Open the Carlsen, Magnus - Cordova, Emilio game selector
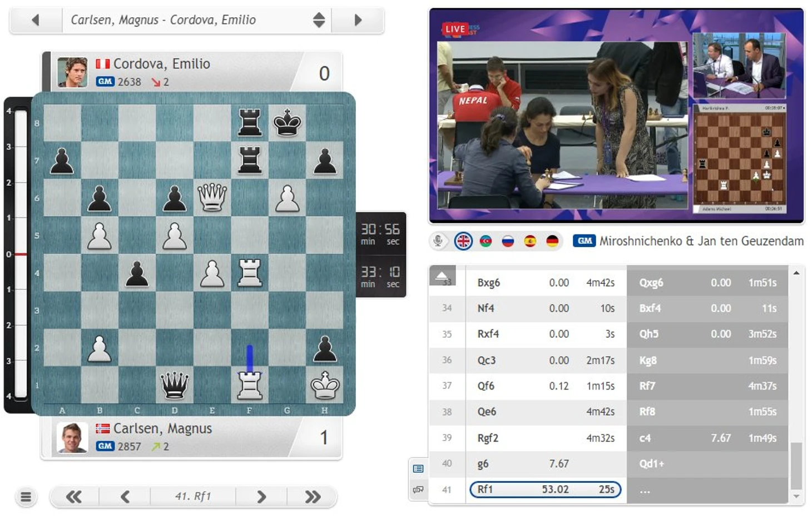This screenshot has height=519, width=812. (196, 20)
